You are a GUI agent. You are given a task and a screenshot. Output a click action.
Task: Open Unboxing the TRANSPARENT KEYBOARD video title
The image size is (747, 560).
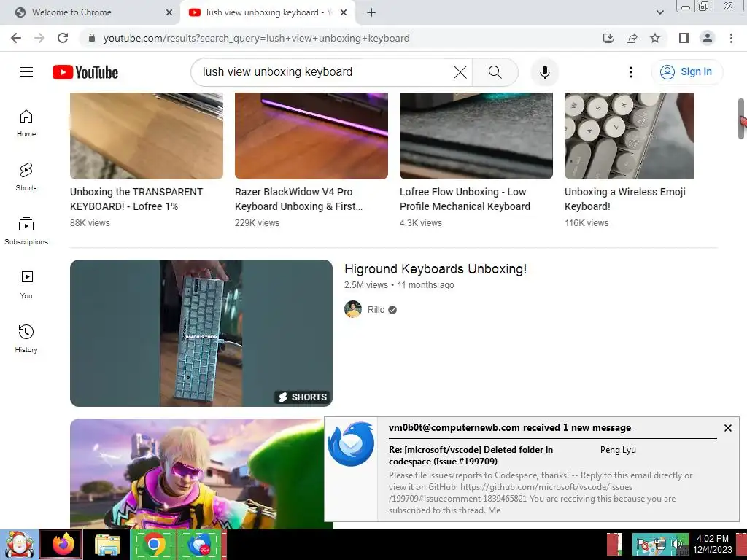136,199
